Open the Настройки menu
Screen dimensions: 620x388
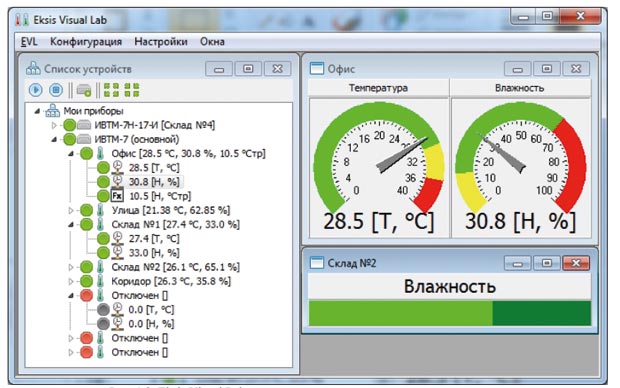[161, 42]
